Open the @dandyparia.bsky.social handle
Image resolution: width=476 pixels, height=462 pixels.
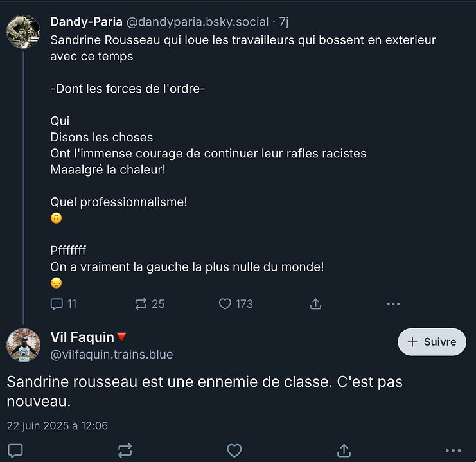pos(197,22)
